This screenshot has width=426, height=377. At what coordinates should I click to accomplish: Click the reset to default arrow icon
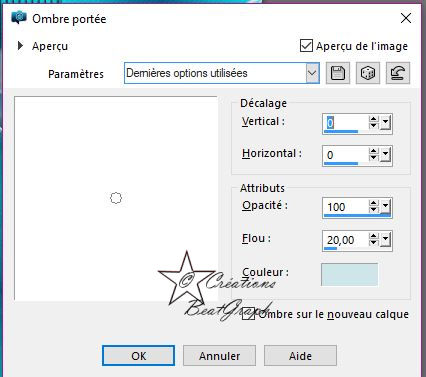point(398,73)
